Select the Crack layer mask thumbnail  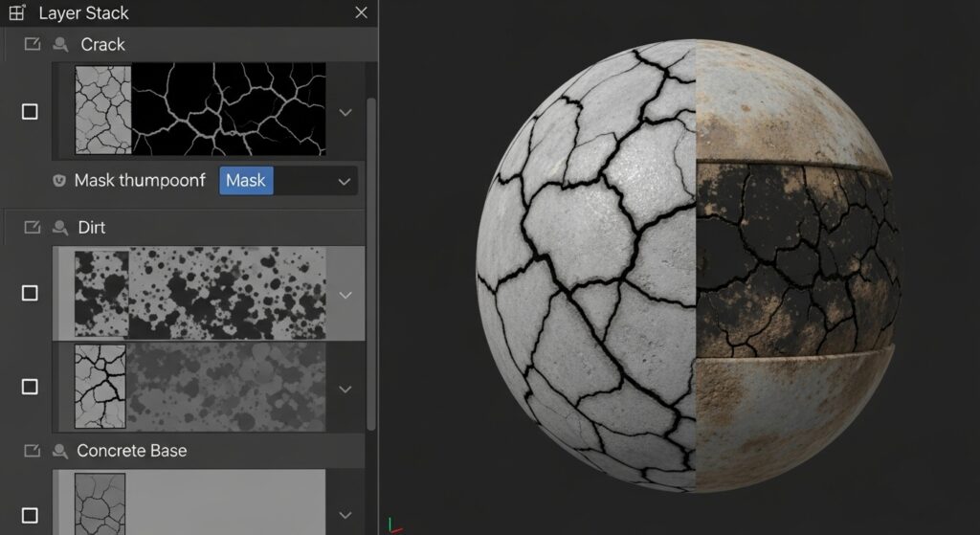pyautogui.click(x=228, y=109)
